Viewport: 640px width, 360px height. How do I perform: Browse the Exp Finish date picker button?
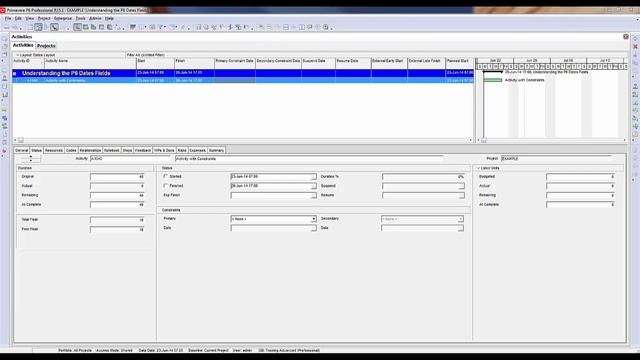click(313, 196)
